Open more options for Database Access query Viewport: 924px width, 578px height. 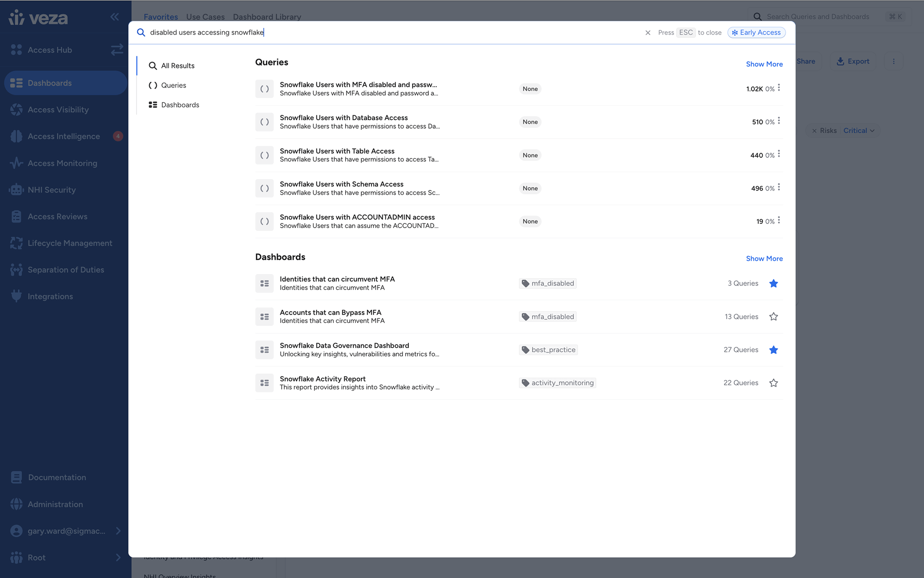[x=779, y=121]
